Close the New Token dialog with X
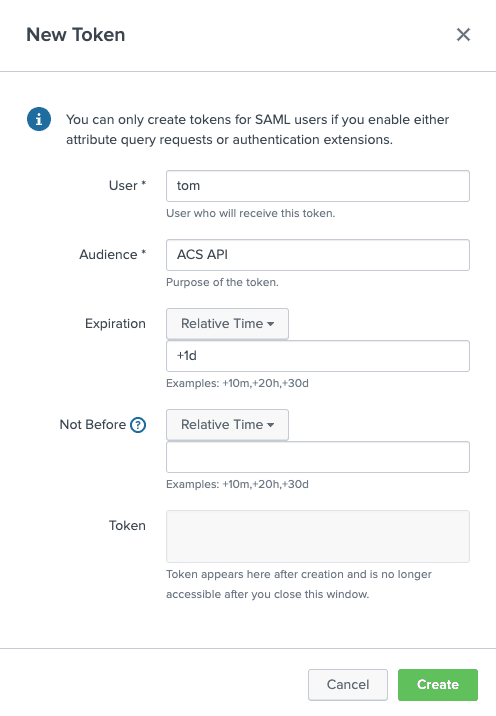This screenshot has width=496, height=716. click(x=463, y=35)
